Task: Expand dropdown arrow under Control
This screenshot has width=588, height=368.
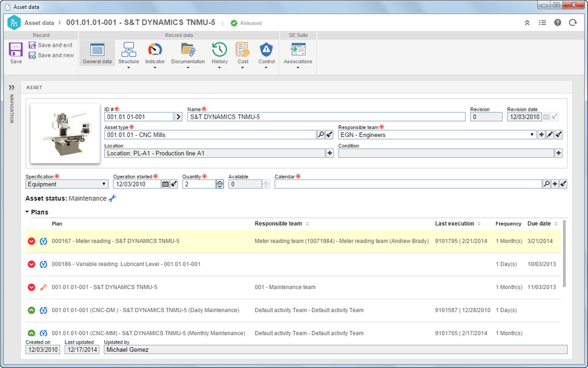Action: click(266, 68)
